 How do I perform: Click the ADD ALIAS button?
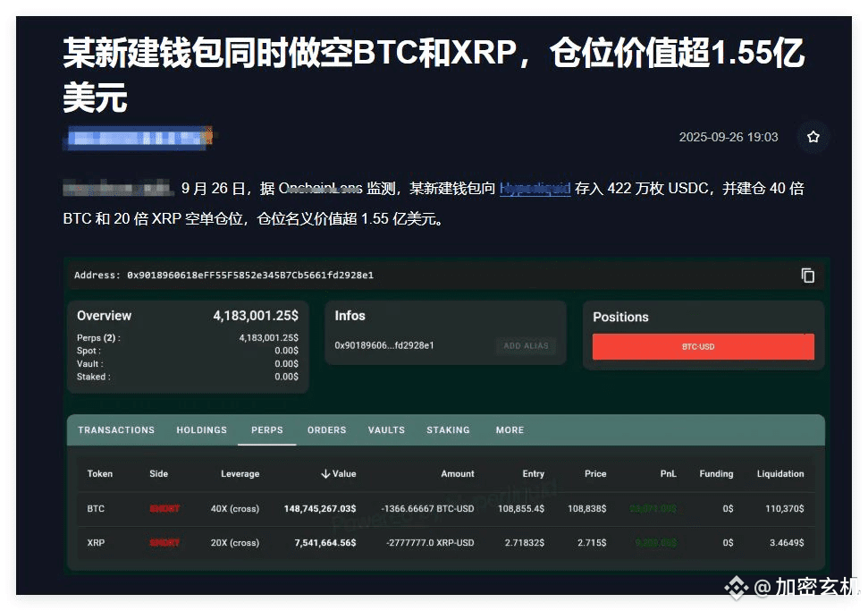(526, 345)
